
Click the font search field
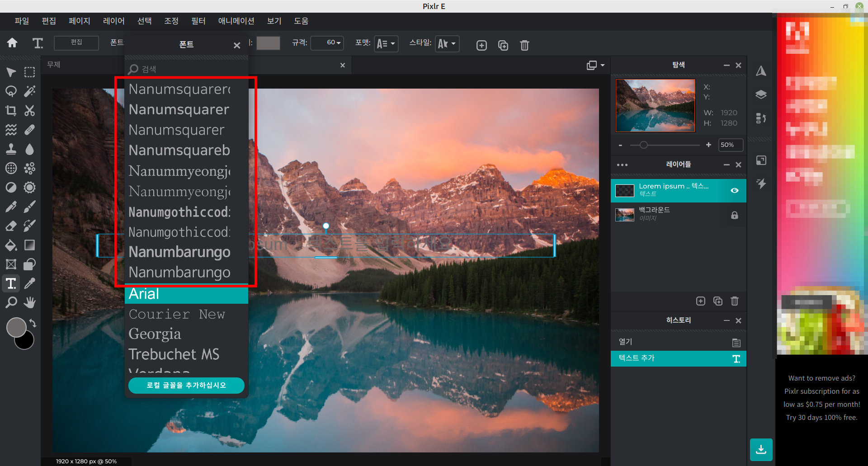click(x=186, y=69)
